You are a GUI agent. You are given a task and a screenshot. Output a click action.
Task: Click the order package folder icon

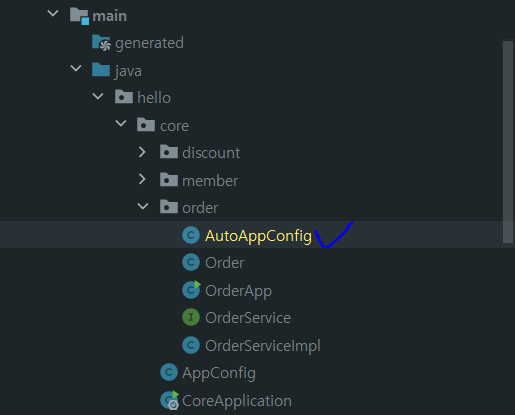169,207
